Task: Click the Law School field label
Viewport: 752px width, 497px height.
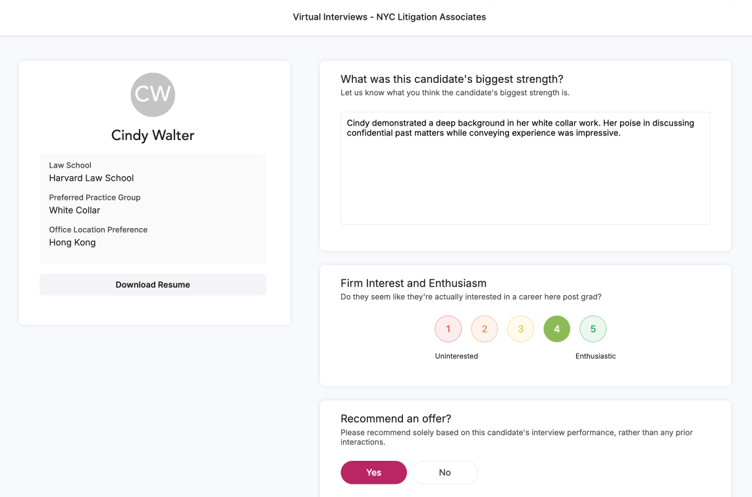Action: pos(70,165)
